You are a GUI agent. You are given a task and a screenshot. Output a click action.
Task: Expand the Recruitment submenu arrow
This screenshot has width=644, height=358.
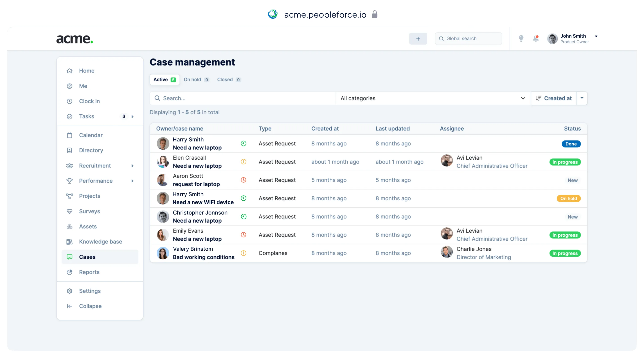pyautogui.click(x=133, y=166)
